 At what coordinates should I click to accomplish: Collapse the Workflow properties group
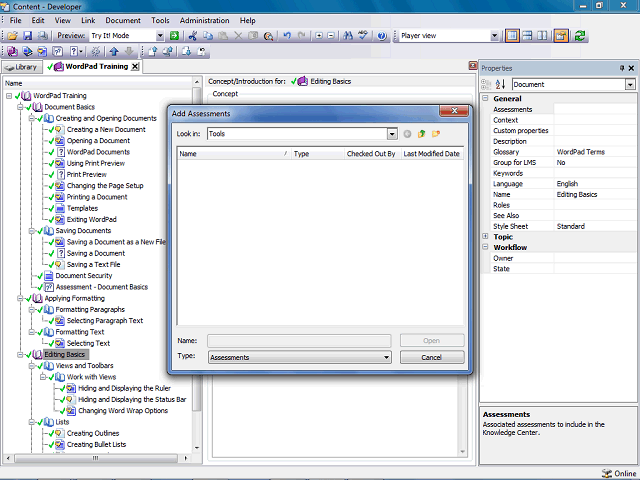(x=485, y=247)
